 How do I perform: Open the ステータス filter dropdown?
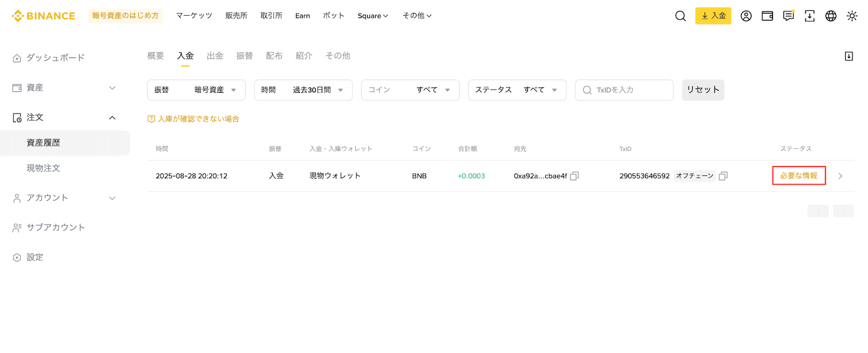click(517, 90)
